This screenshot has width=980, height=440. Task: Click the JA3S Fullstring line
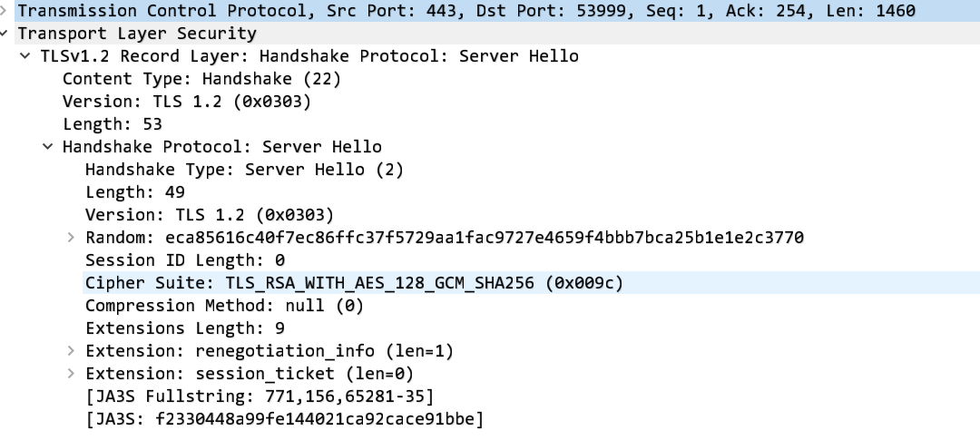tap(259, 396)
